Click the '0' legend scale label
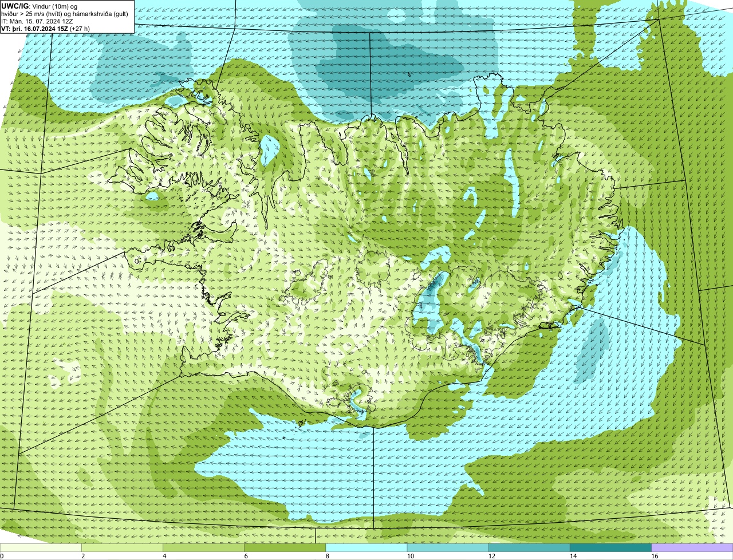The height and width of the screenshot is (560, 733). click(2, 556)
